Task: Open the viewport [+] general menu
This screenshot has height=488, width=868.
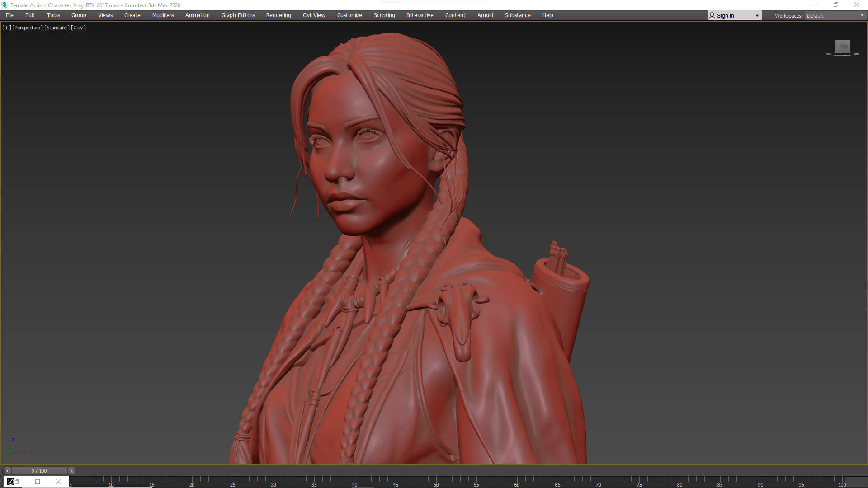Action: pos(7,28)
